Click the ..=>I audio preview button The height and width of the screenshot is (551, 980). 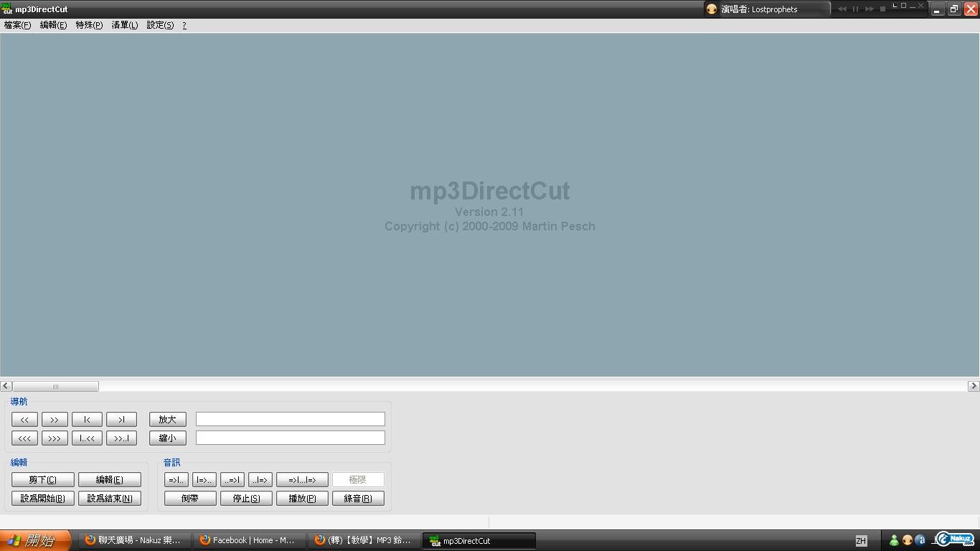pyautogui.click(x=232, y=480)
